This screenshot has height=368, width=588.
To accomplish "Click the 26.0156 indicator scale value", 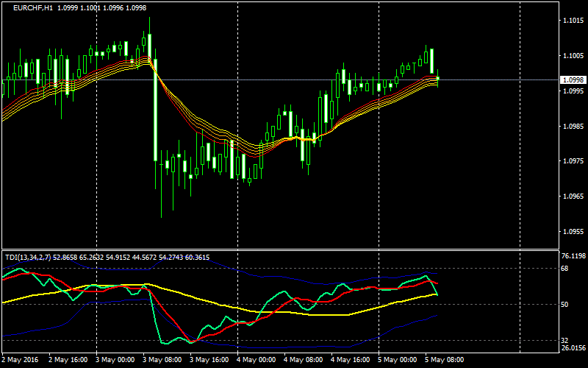I will [x=574, y=348].
